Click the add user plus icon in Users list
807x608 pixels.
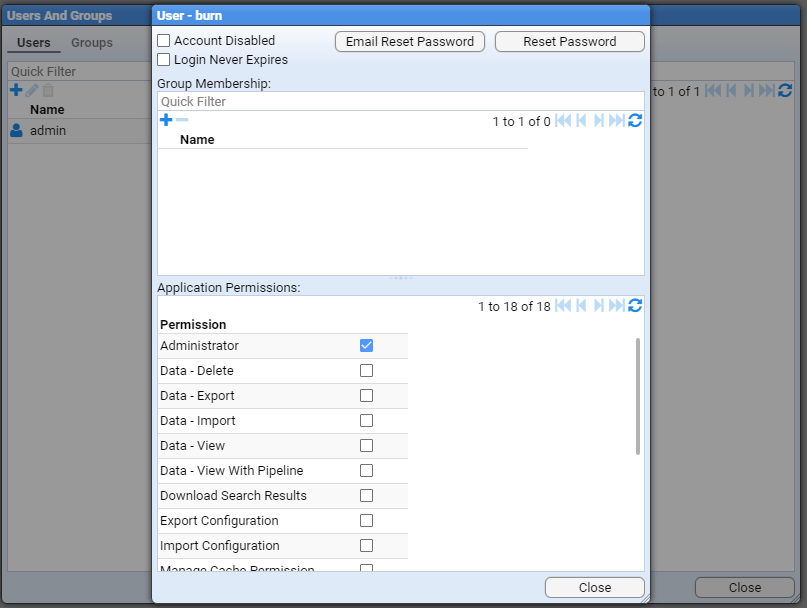[x=16, y=91]
